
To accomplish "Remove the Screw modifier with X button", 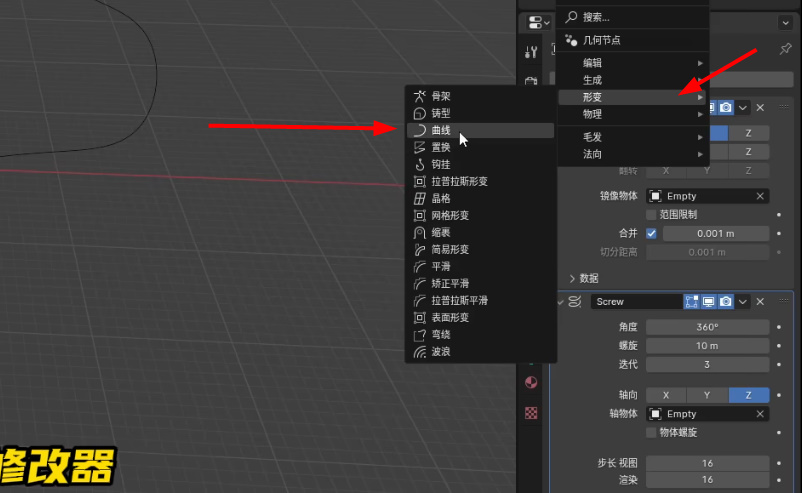I will click(x=760, y=301).
